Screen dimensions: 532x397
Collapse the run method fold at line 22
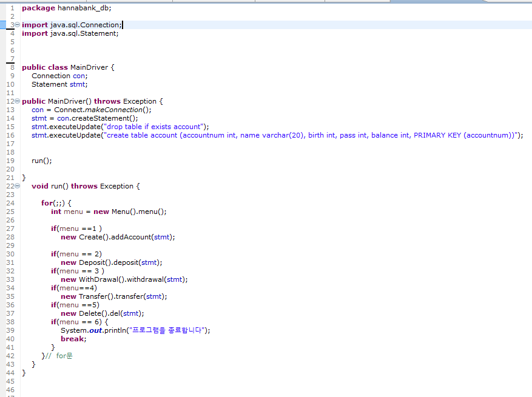pyautogui.click(x=18, y=186)
